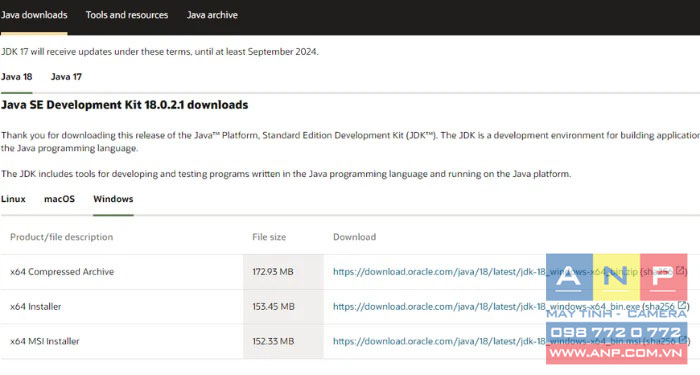Download the x64 Installer exe link
The image size is (700, 375).
coord(487,307)
